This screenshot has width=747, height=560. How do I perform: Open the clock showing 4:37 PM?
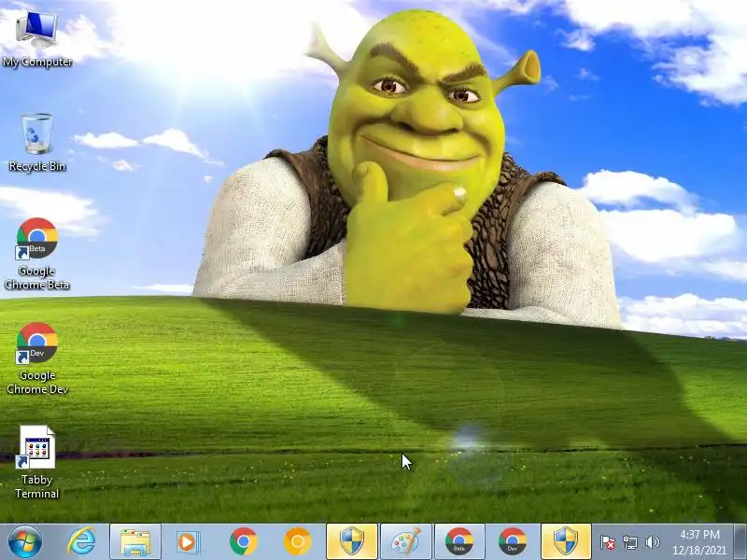click(699, 542)
